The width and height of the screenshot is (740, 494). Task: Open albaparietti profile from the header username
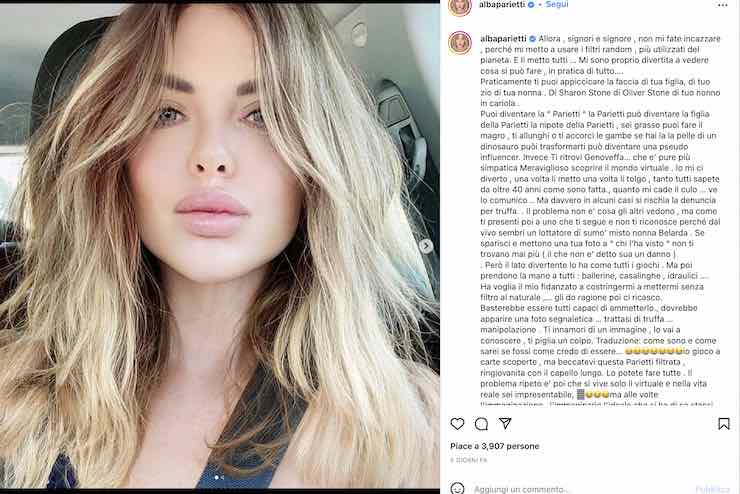point(502,5)
